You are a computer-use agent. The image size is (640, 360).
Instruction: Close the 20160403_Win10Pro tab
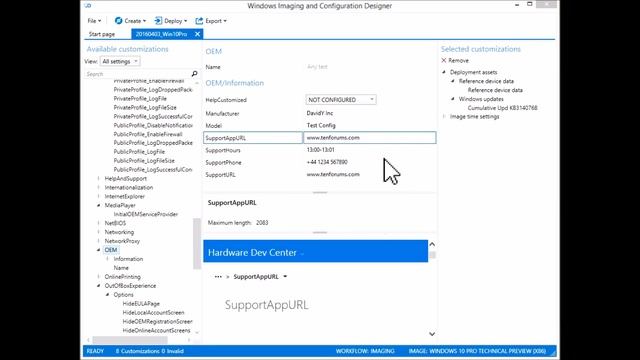click(198, 34)
